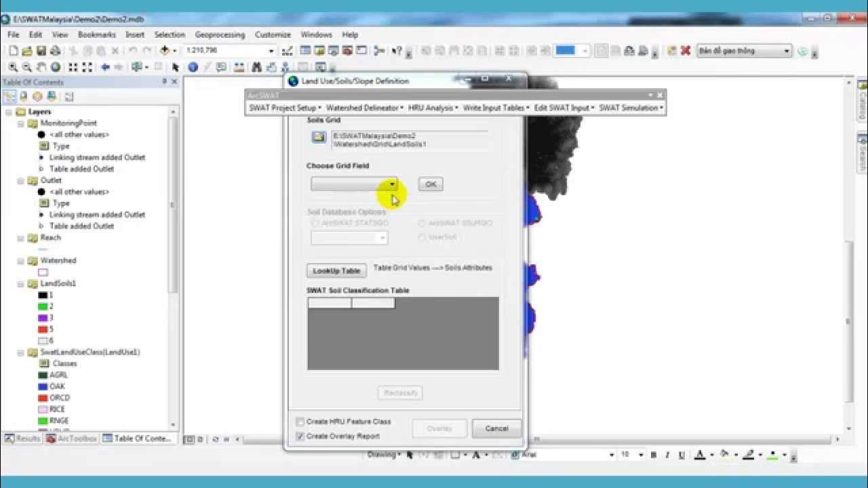The image size is (868, 488).
Task: Click the Bold button in the Drawing toolbar
Action: 654,455
